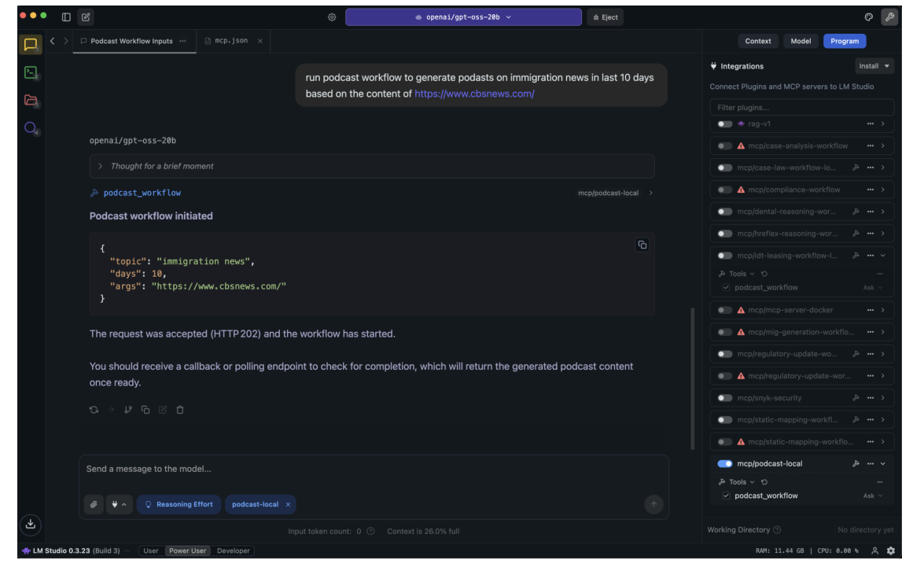Uncheck the podcast_workflow tool under mcp/podcast-local

[726, 496]
